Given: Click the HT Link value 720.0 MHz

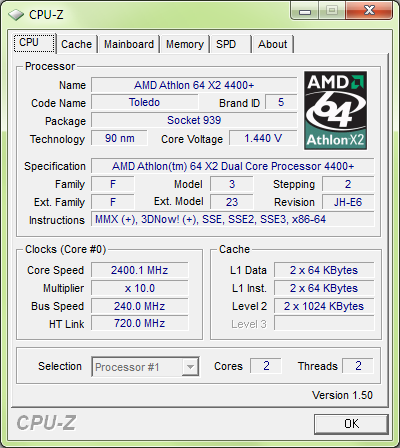Looking at the screenshot, I should (140, 323).
